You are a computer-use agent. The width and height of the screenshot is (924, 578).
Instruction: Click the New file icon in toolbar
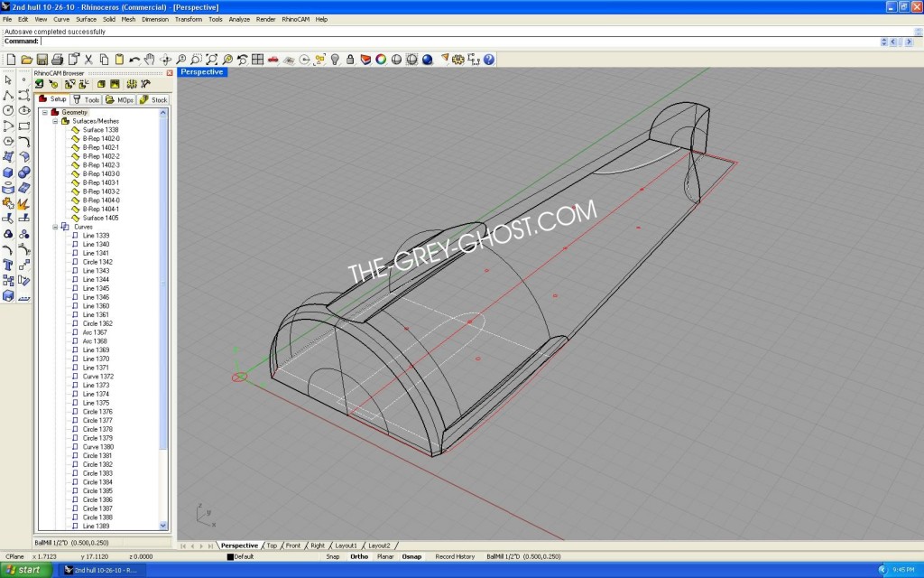(11, 60)
